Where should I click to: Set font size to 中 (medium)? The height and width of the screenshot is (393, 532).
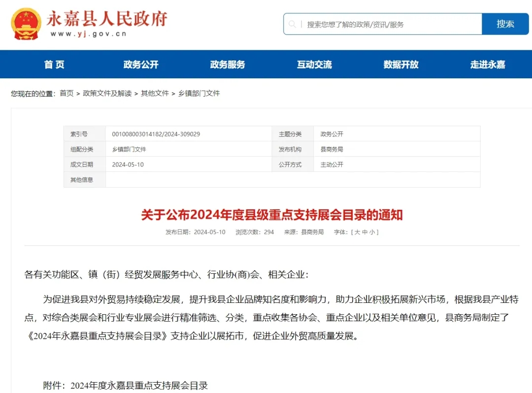click(x=365, y=232)
